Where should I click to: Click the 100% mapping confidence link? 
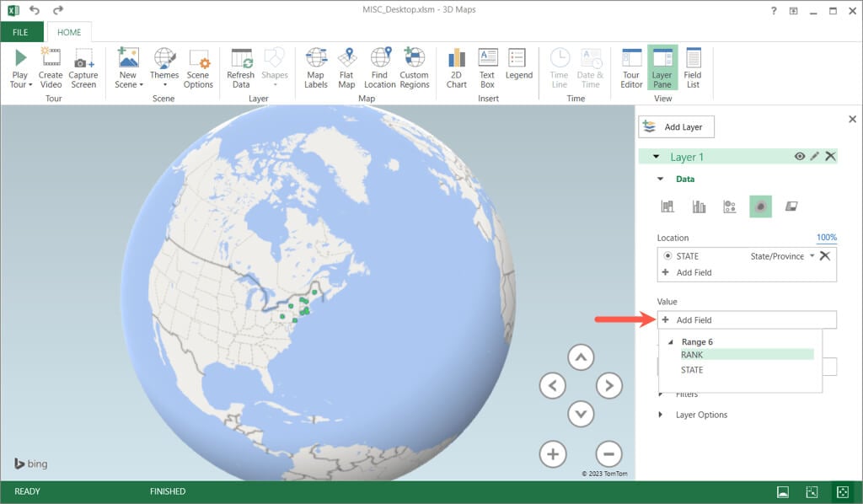point(826,238)
